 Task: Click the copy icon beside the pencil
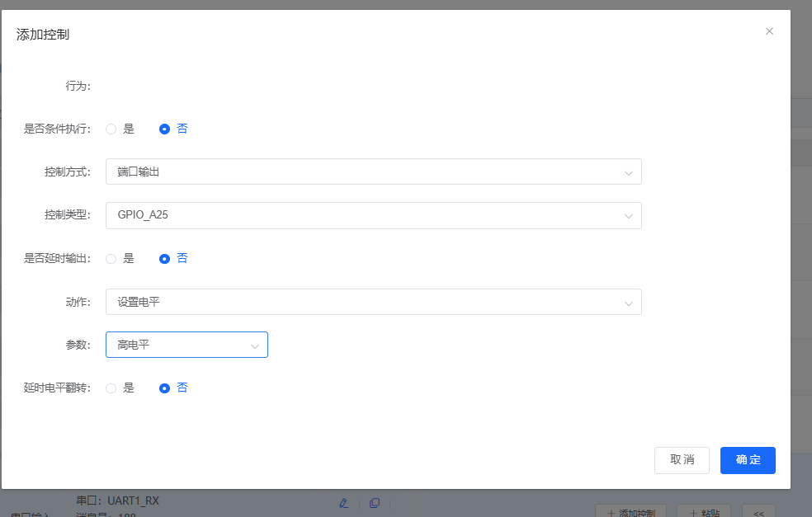(374, 502)
